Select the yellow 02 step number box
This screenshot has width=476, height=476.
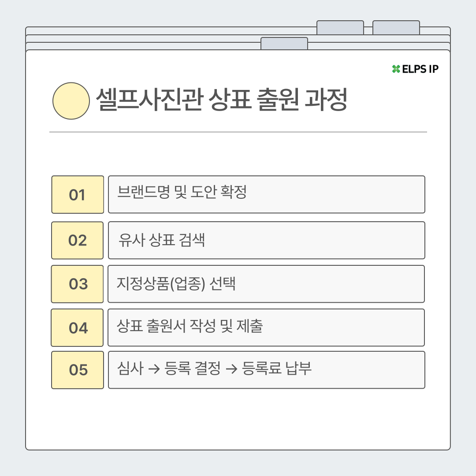tap(78, 240)
